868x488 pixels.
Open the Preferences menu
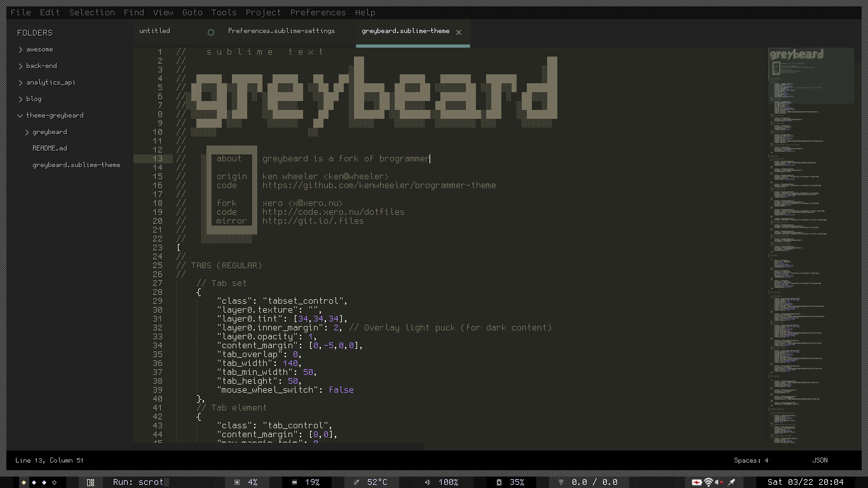coord(318,12)
